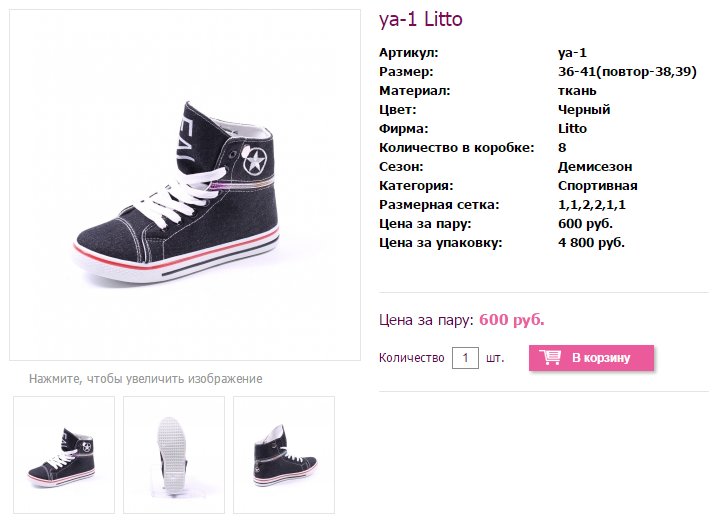
Task: Click the quantity input field
Action: 465,358
